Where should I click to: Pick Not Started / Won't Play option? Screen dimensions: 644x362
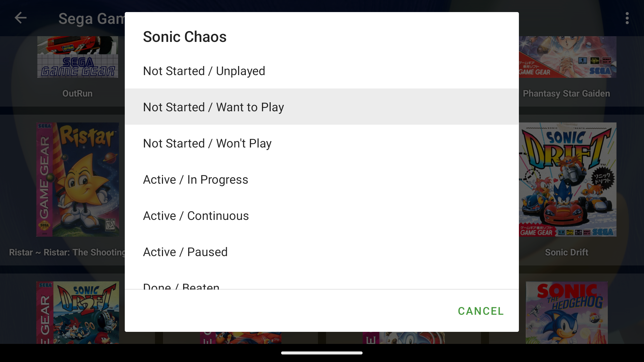207,143
